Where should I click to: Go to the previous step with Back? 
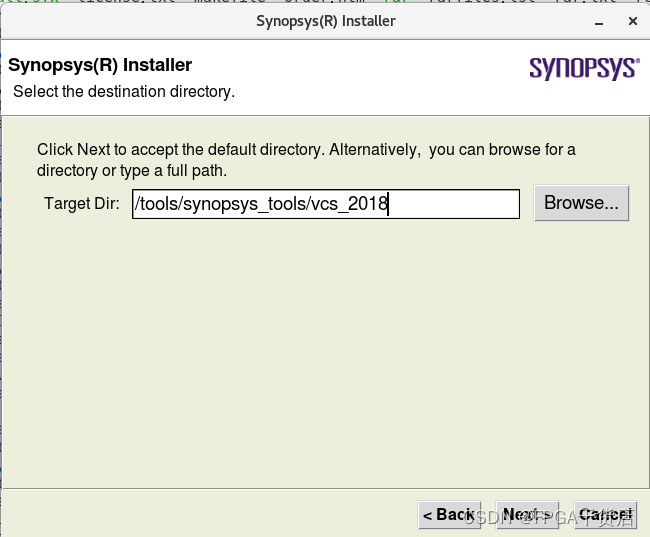pos(449,515)
